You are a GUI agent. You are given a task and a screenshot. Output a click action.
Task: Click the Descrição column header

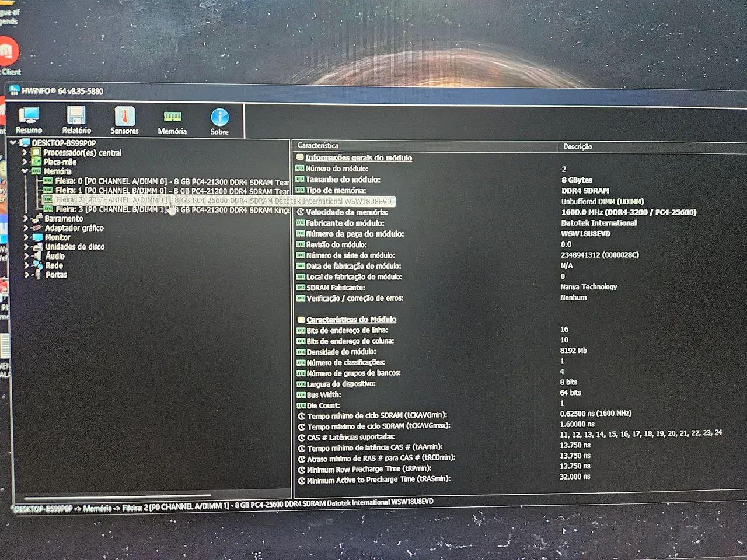click(x=578, y=146)
